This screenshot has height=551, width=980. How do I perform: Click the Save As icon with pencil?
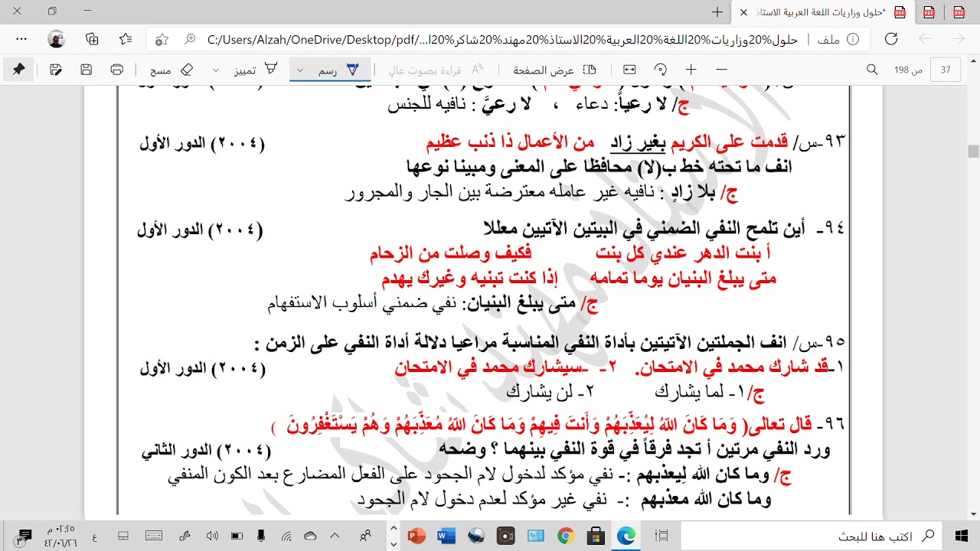pyautogui.click(x=56, y=70)
